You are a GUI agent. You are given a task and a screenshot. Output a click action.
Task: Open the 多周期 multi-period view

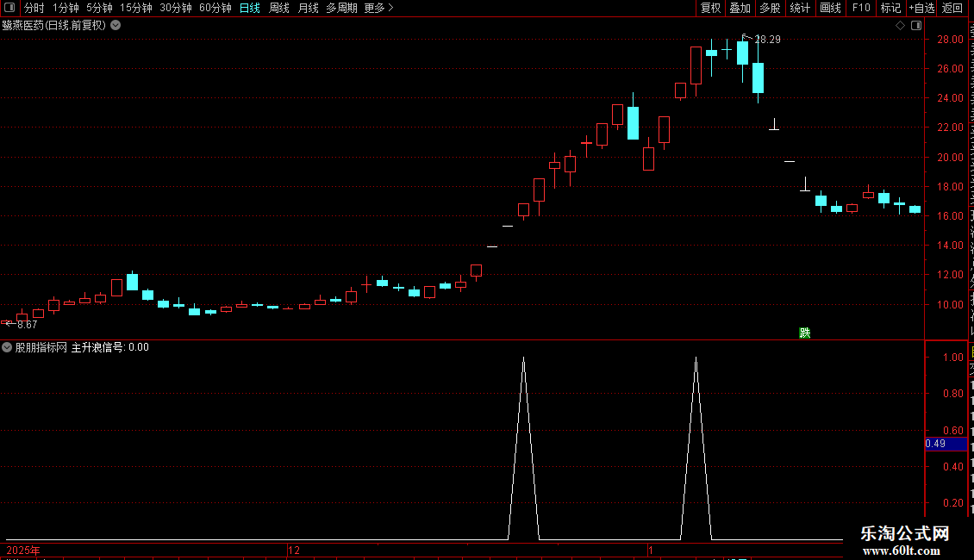[x=341, y=8]
